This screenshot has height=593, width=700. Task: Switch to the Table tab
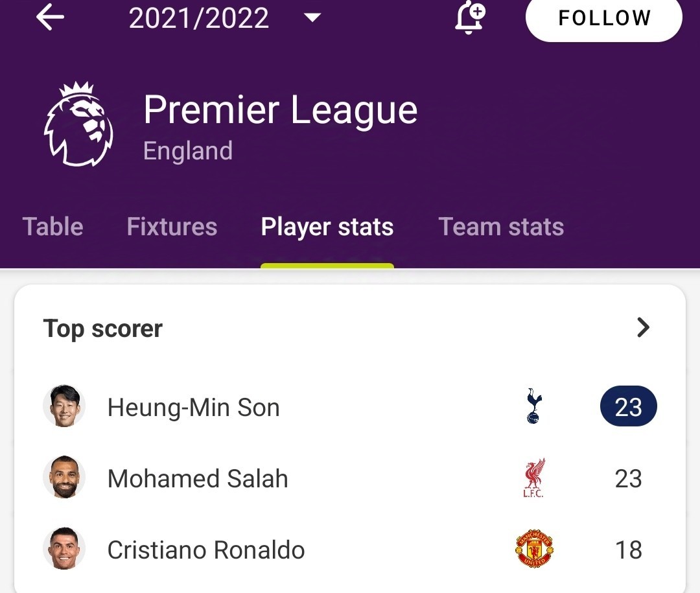[52, 226]
